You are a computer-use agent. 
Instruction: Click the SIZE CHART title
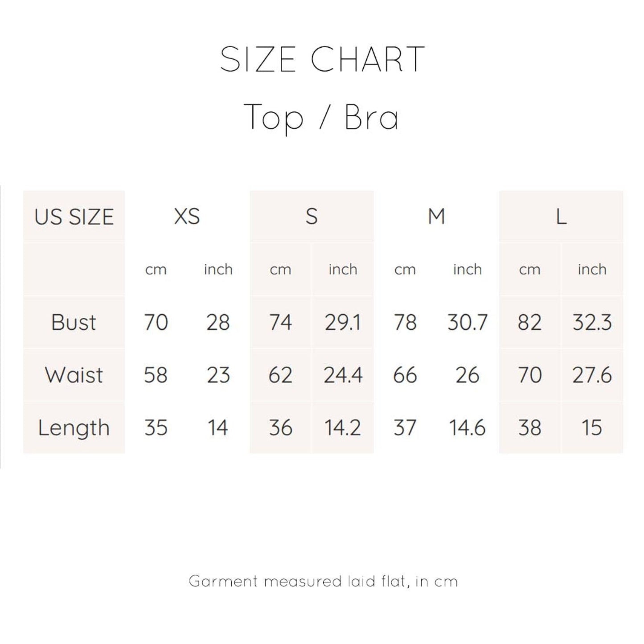coord(322,59)
